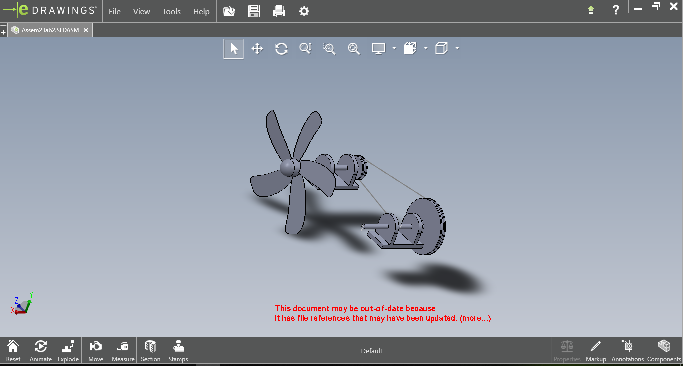Screen dimensions: 683x366
Task: Activate the Rotate view tool
Action: point(281,48)
